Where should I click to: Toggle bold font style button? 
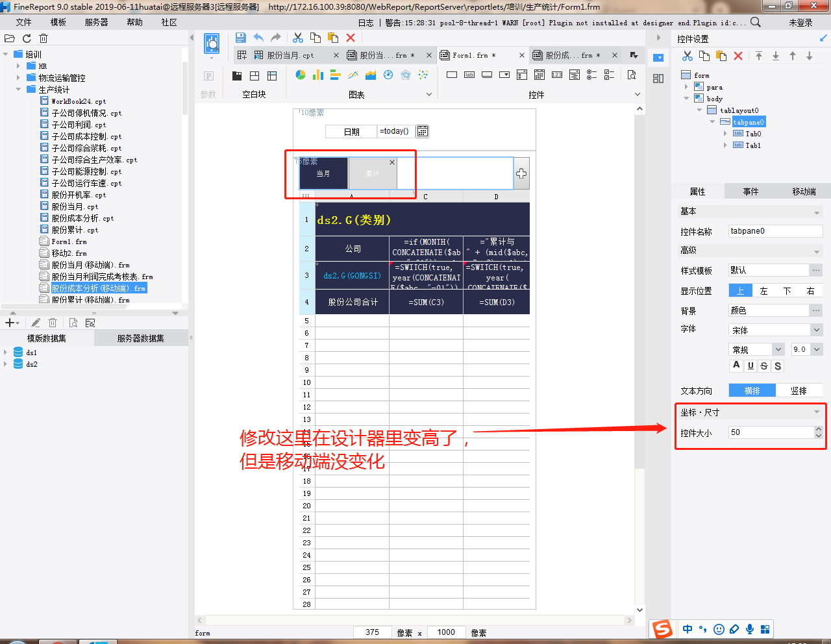736,365
